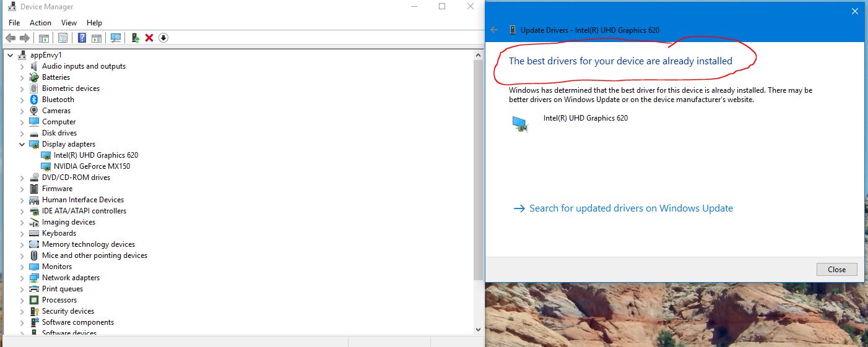Go back using the Device Manager toolbar arrow

pyautogui.click(x=11, y=38)
